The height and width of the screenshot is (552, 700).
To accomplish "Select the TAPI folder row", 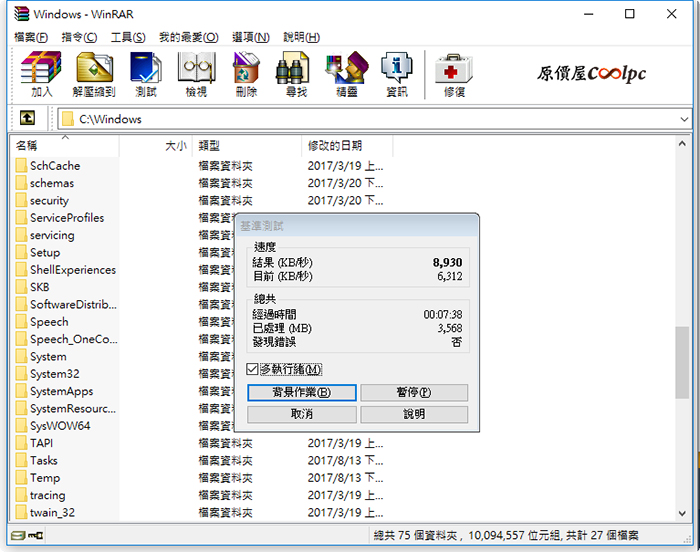I will pyautogui.click(x=200, y=443).
